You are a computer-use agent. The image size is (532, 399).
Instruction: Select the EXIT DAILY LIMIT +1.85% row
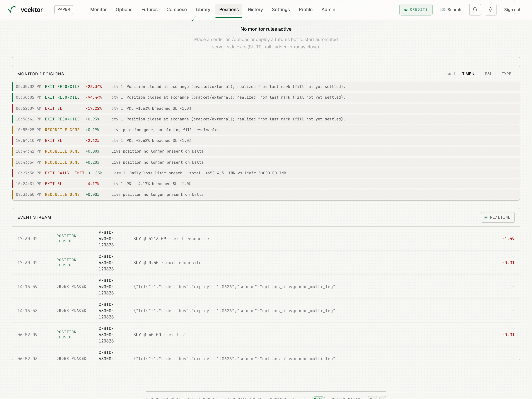266,173
